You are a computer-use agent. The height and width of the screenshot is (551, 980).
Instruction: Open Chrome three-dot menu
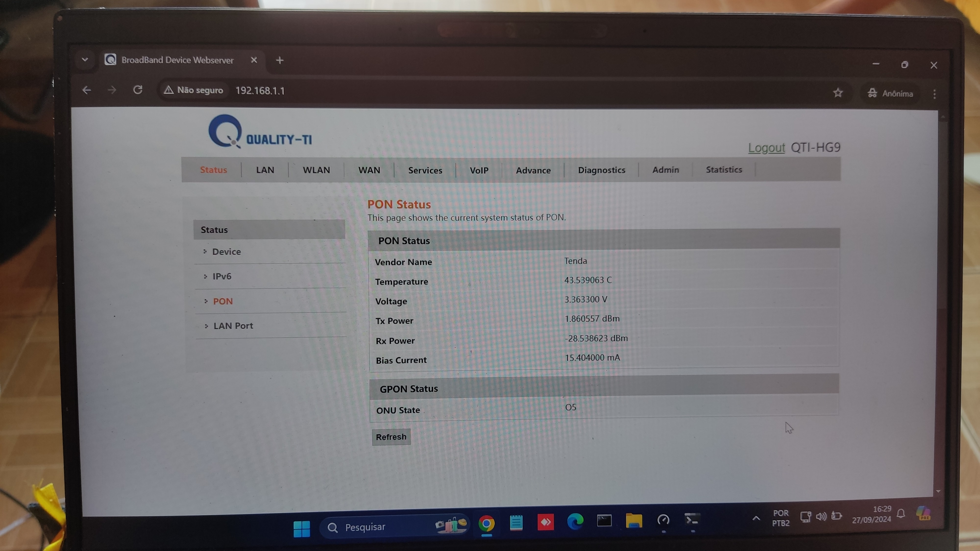pos(934,94)
